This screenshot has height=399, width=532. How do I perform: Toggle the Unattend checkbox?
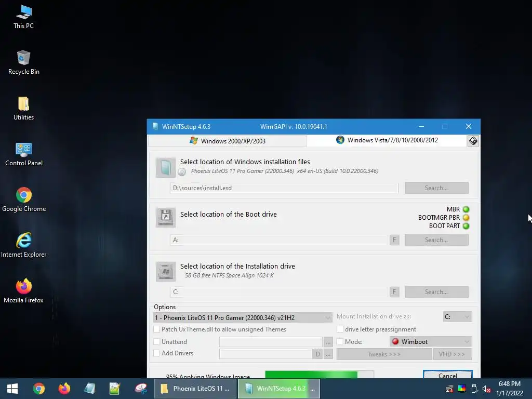click(157, 342)
